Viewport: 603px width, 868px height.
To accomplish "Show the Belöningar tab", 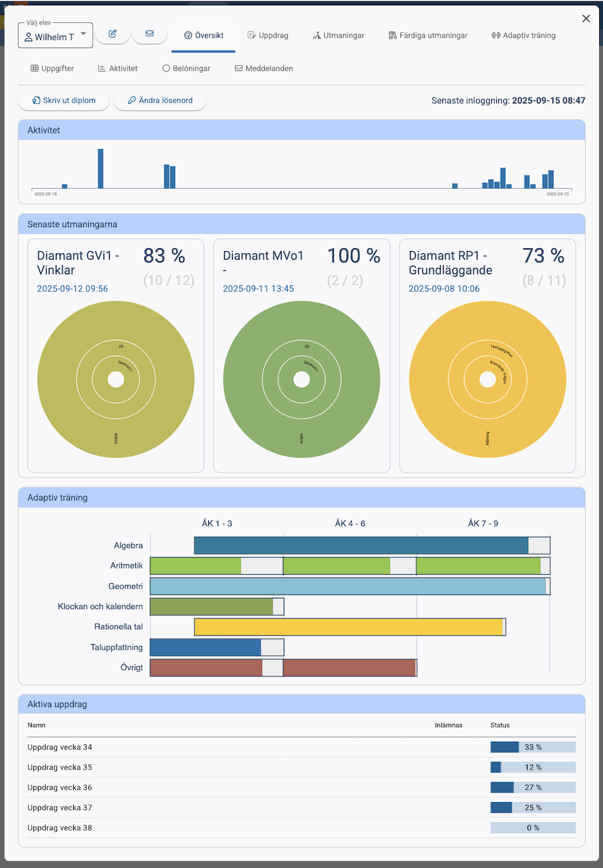I will [x=186, y=69].
